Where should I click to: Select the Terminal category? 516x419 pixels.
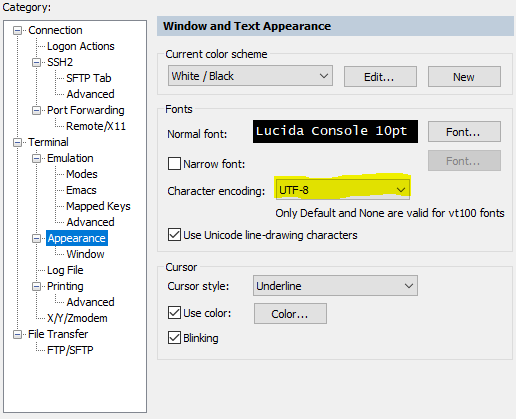pyautogui.click(x=48, y=142)
